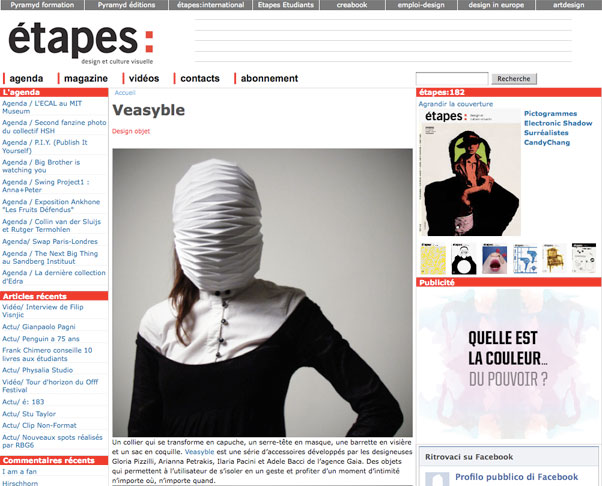602x486 pixels.
Task: Open Agenda / Exposition Ankhone link
Action: 51,206
